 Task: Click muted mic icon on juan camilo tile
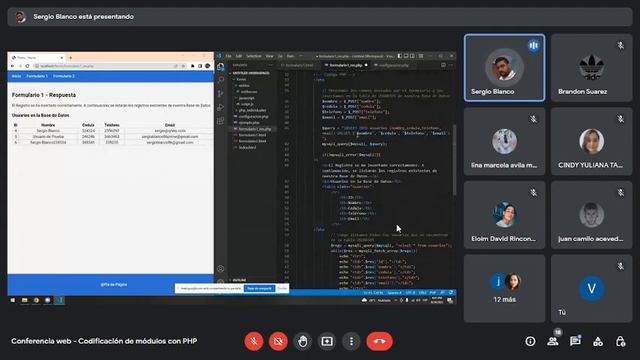click(x=620, y=193)
